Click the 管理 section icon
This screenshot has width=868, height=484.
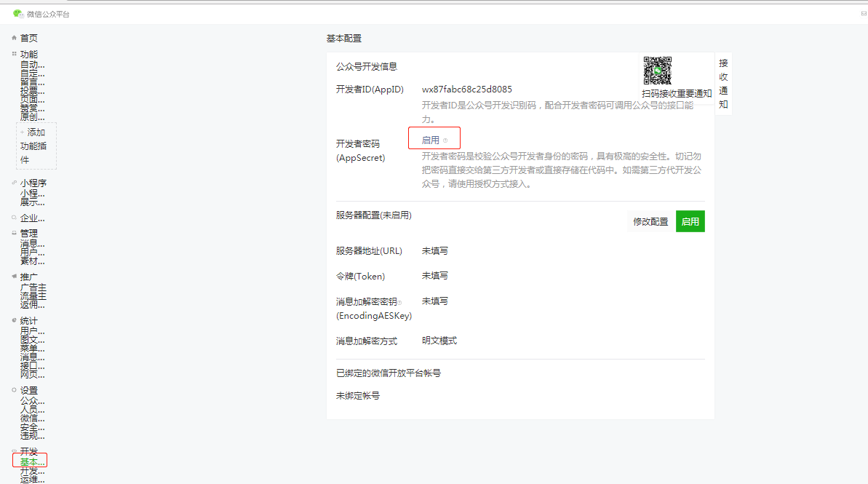(13, 232)
